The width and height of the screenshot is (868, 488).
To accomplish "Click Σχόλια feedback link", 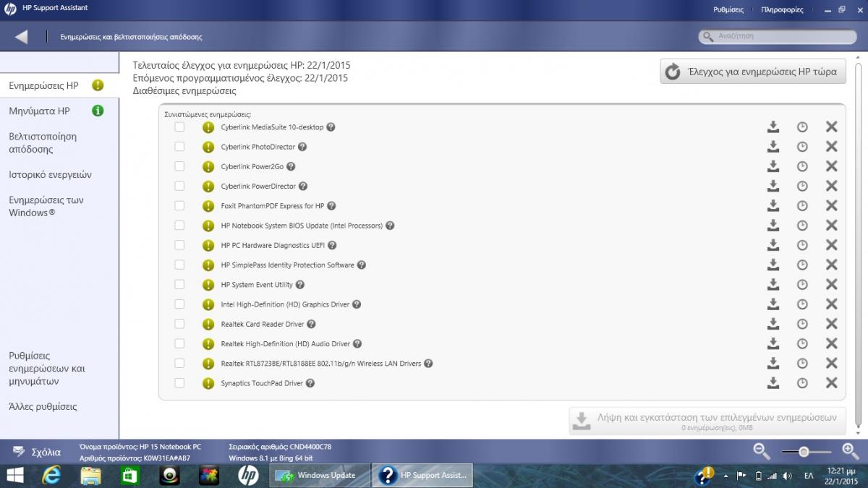I will [38, 453].
